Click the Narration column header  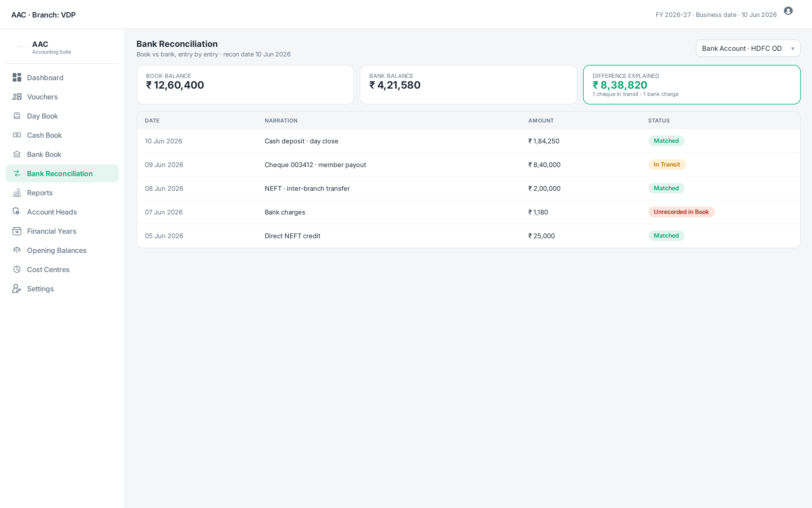pyautogui.click(x=281, y=121)
